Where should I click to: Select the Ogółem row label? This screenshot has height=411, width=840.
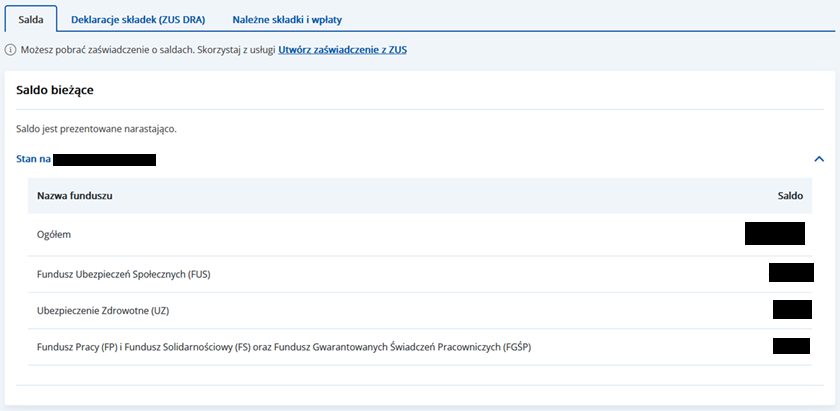click(54, 234)
